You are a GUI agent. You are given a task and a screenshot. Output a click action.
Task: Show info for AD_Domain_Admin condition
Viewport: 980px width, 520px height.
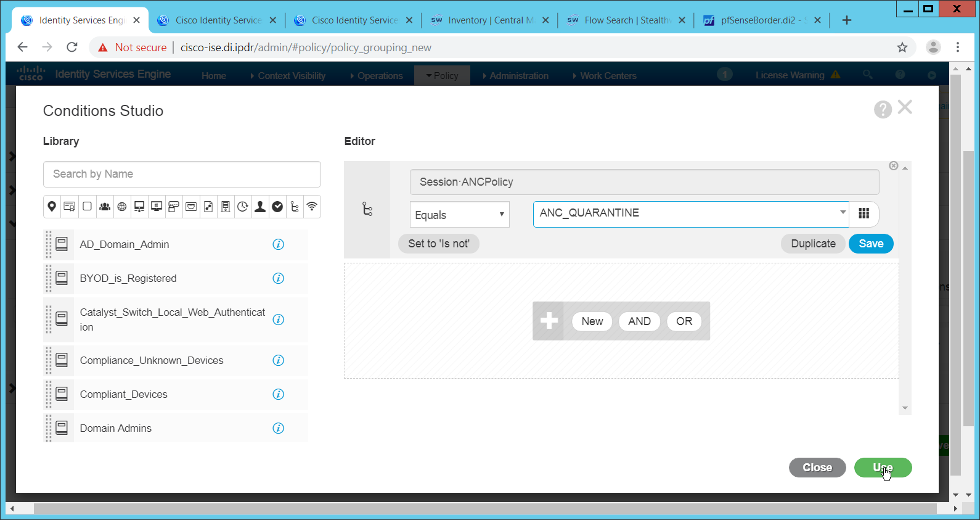tap(279, 245)
